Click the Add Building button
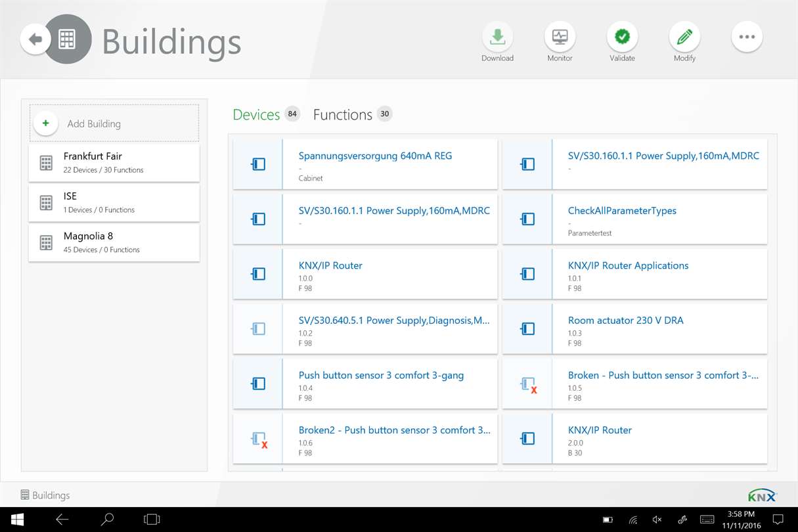Screen dimensions: 798x532 [x=114, y=123]
